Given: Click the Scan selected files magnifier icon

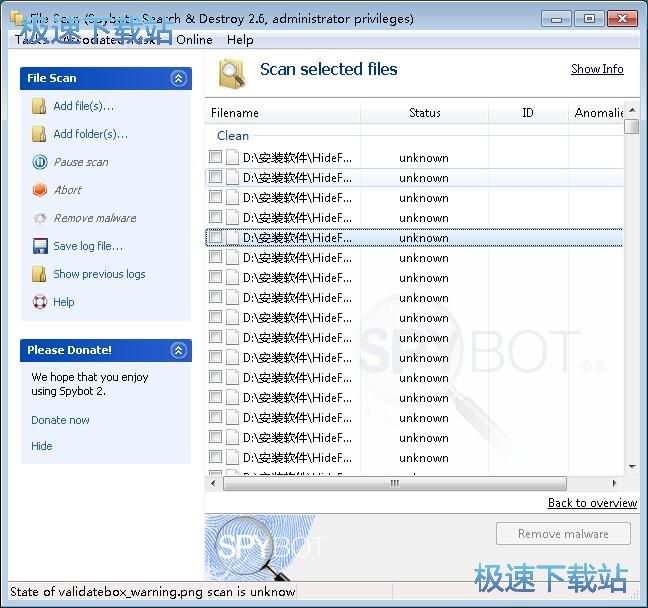Looking at the screenshot, I should (x=232, y=74).
